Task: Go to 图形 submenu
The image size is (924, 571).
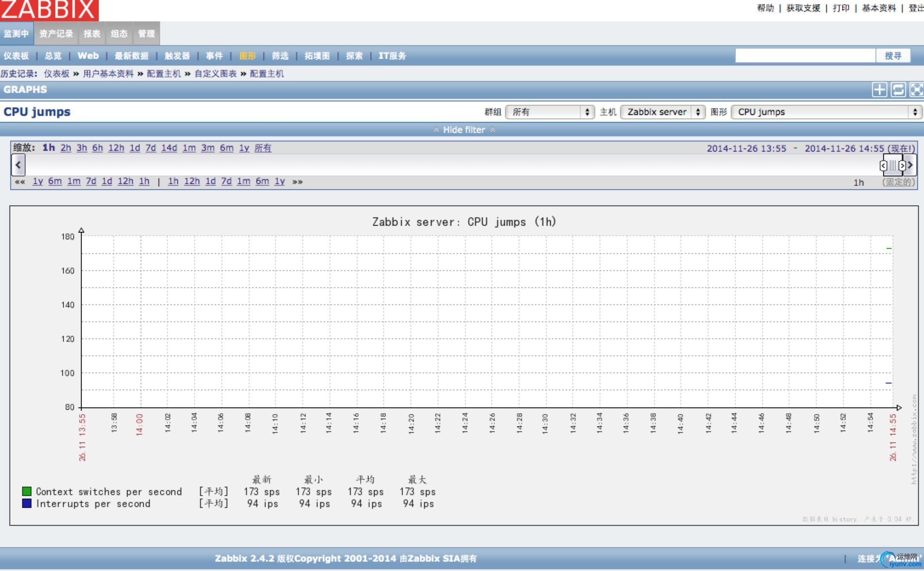Action: tap(247, 56)
